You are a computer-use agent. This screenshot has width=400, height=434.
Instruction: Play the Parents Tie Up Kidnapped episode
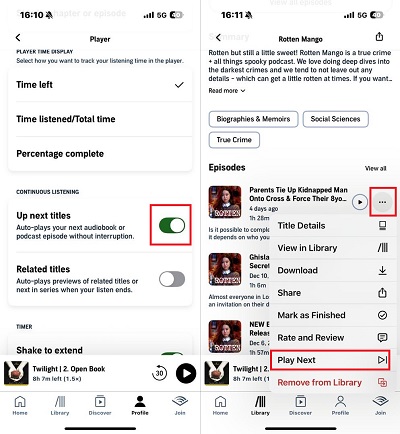click(x=360, y=202)
